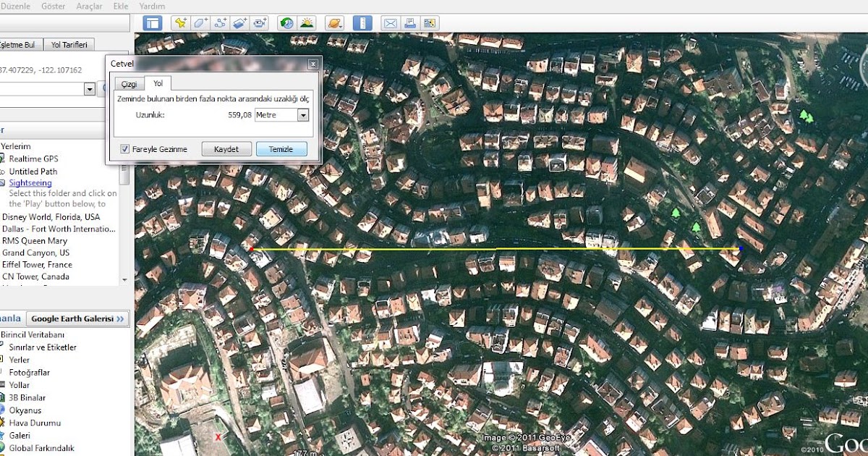Select the 3B Binalar layer
Screen dimensions: 868x456
(27, 398)
